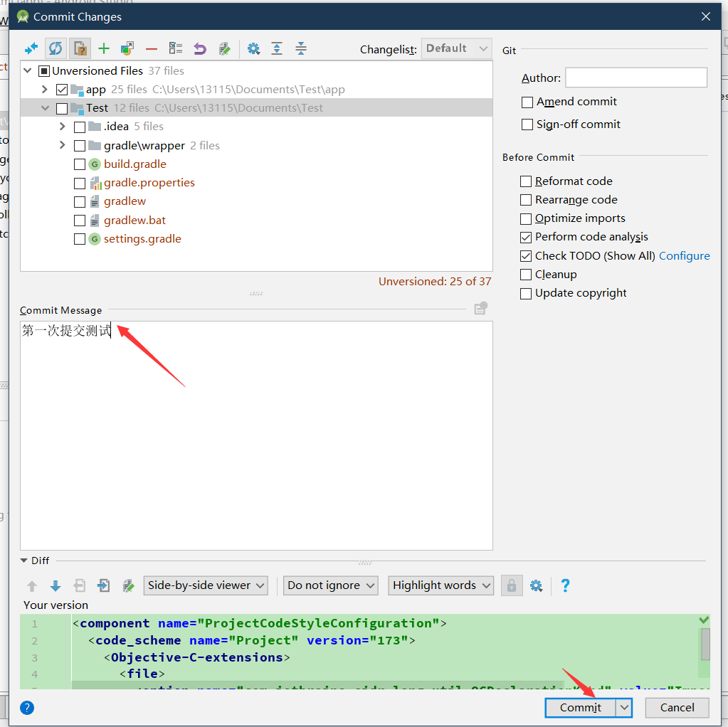Enable the Sign-off commit checkbox

[x=527, y=124]
